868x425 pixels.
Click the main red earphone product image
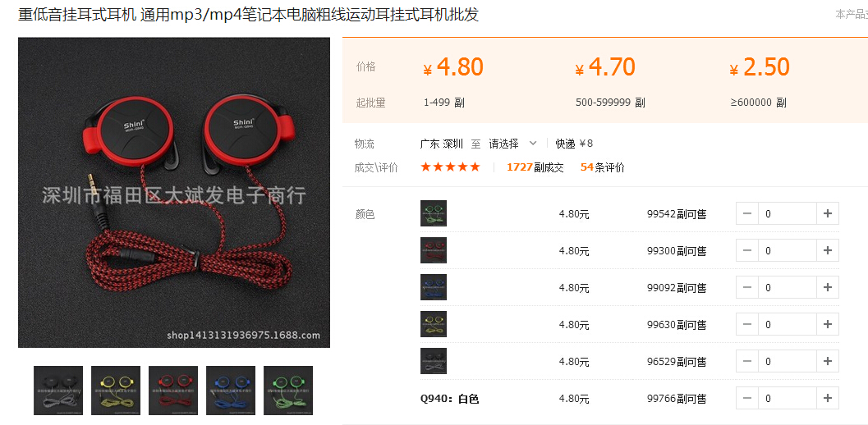[x=174, y=193]
